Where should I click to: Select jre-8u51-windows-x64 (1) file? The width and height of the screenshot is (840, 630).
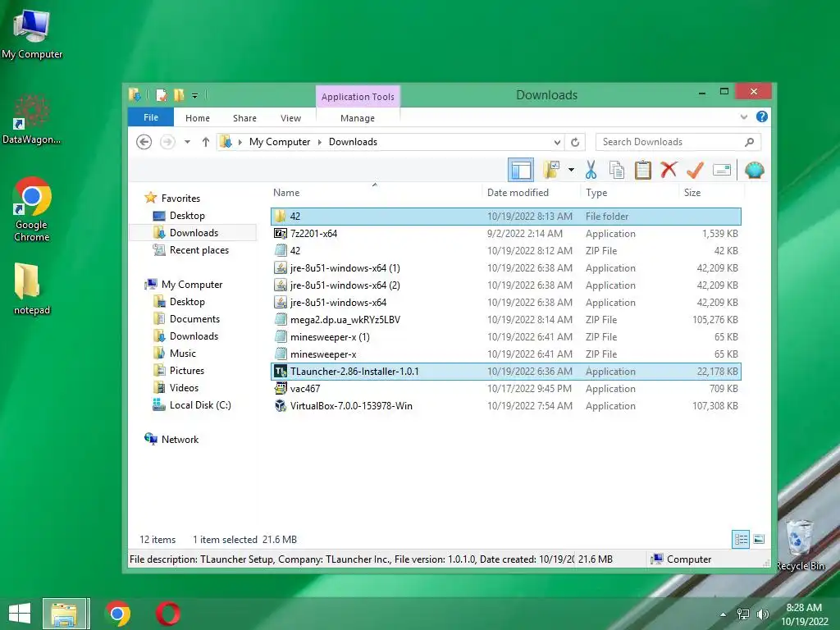[505, 268]
